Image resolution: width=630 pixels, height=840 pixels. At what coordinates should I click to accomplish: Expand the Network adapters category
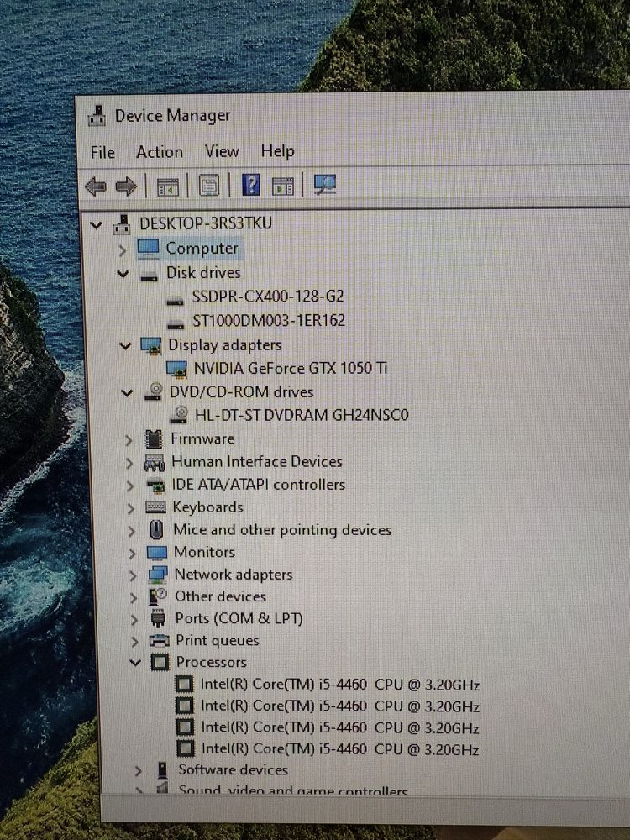133,576
